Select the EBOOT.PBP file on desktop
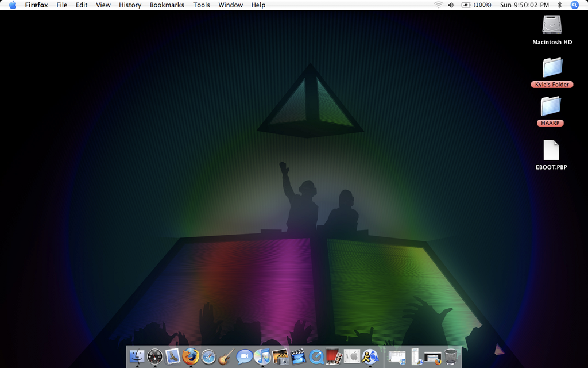 [551, 151]
